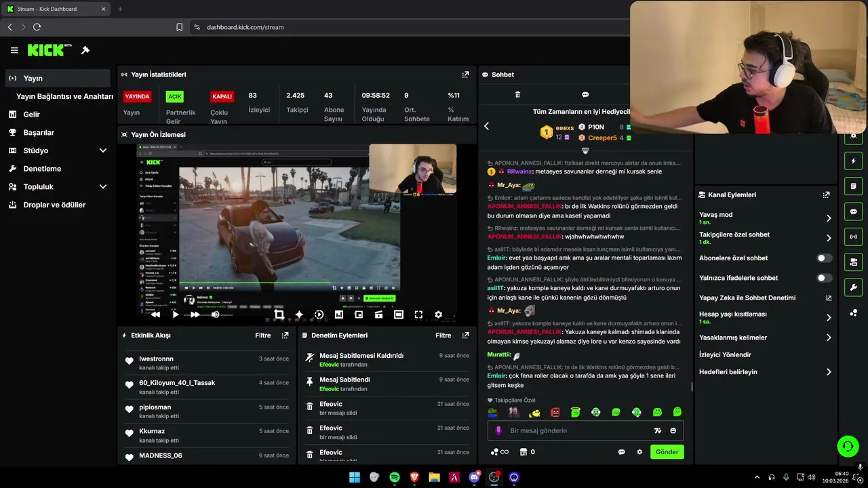The width and height of the screenshot is (868, 488).
Task: Open Yapay Zeka ile Sohbet Denetimi link
Action: [x=765, y=298]
